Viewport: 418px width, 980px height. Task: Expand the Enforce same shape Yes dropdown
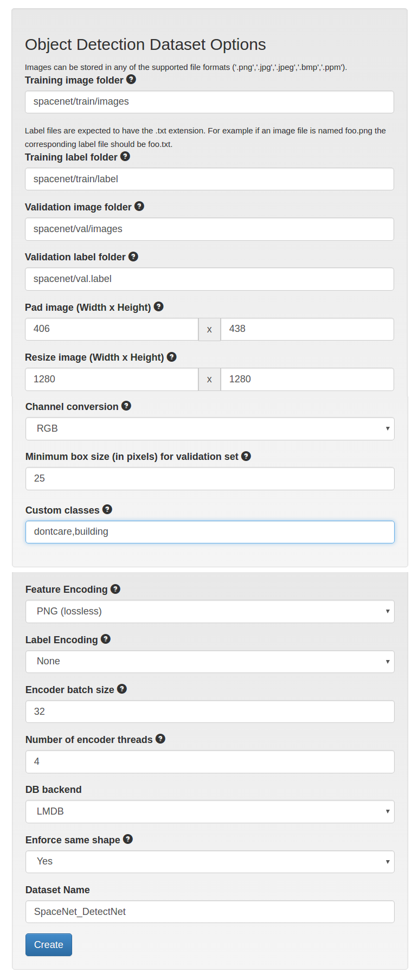tap(210, 861)
